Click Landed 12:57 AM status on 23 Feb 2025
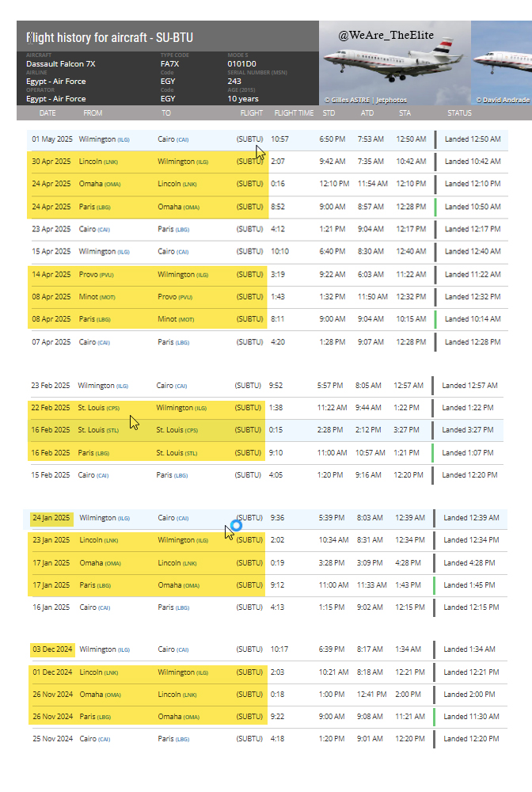This screenshot has width=532, height=792. (x=470, y=386)
